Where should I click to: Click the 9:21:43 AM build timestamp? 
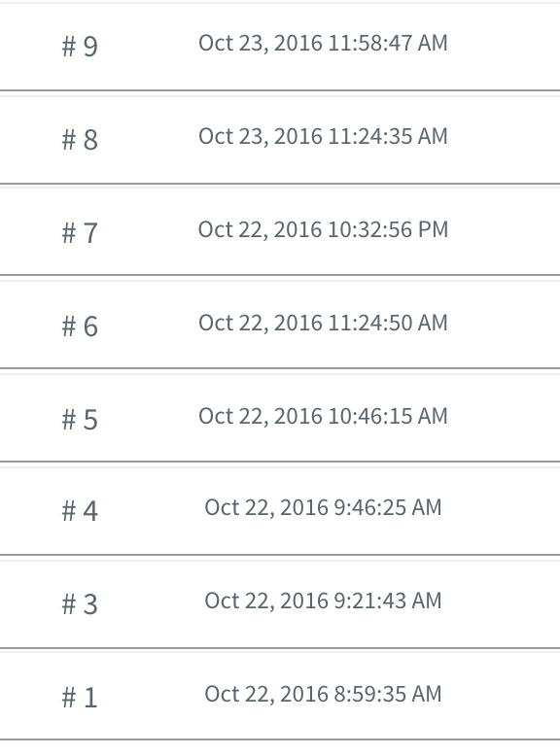coord(323,601)
